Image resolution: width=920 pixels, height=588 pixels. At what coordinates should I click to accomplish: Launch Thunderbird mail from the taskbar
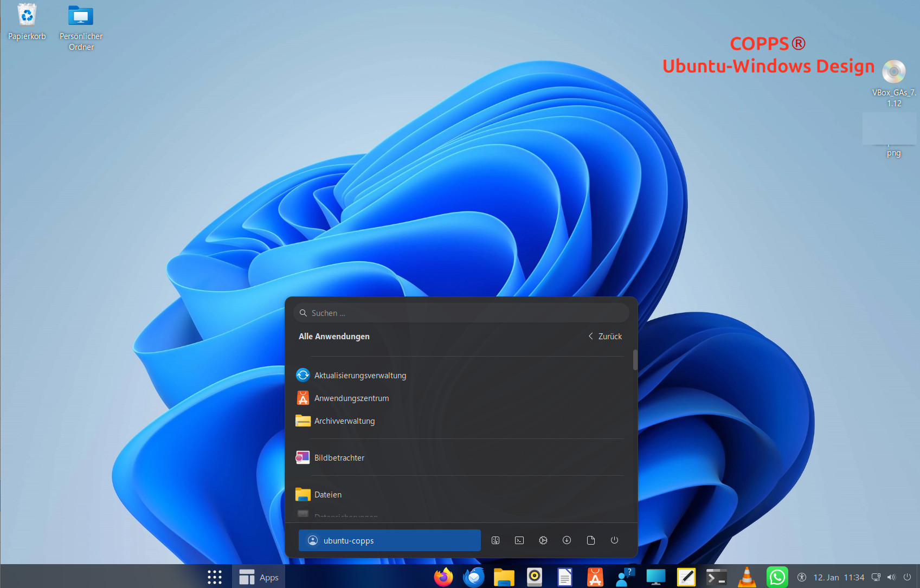coord(473,577)
